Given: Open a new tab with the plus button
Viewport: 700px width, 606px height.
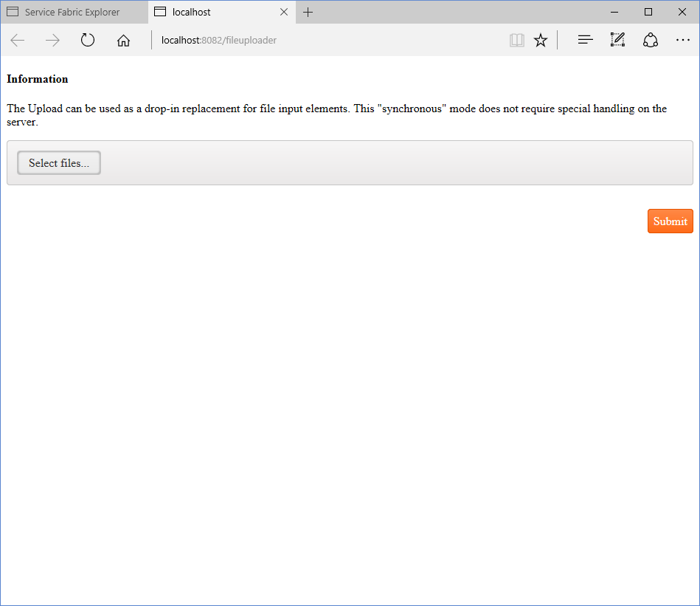Looking at the screenshot, I should [308, 13].
